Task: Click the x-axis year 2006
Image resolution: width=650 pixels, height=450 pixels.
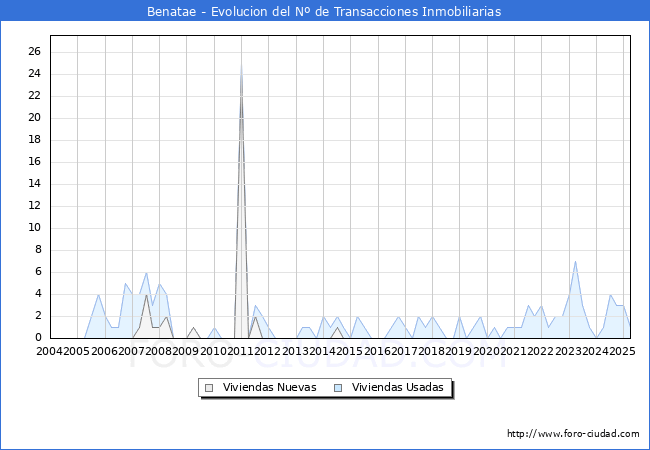Action: click(104, 351)
